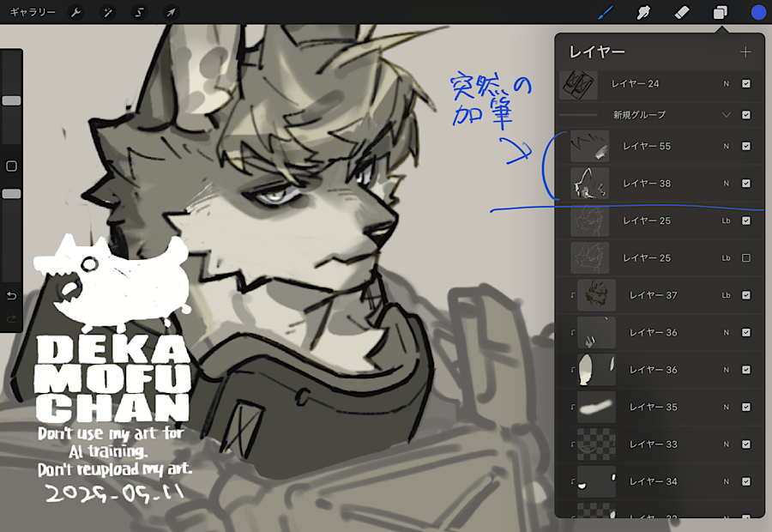Collapse the 新規グループ chevron

727,114
